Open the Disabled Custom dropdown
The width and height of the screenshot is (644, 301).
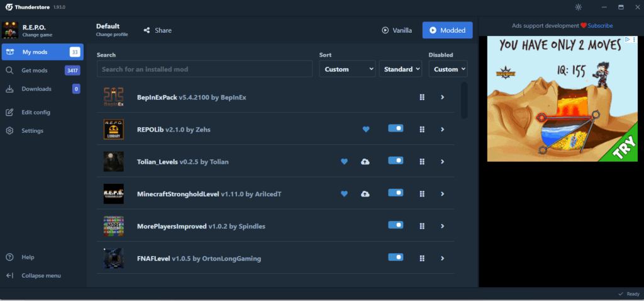[448, 69]
